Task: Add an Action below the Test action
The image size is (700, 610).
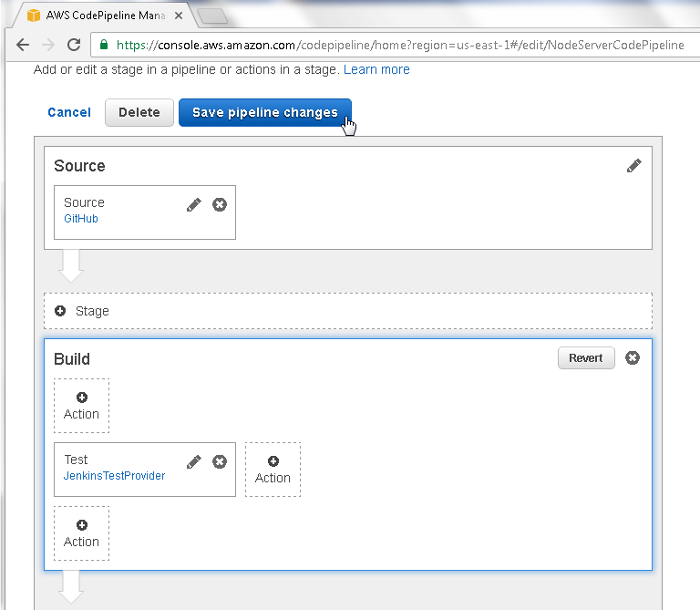Action: [81, 533]
